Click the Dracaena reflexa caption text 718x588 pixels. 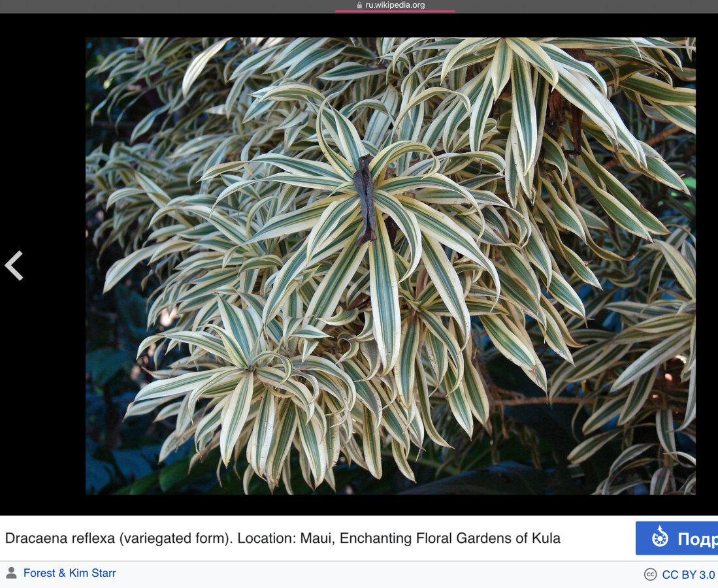point(282,538)
